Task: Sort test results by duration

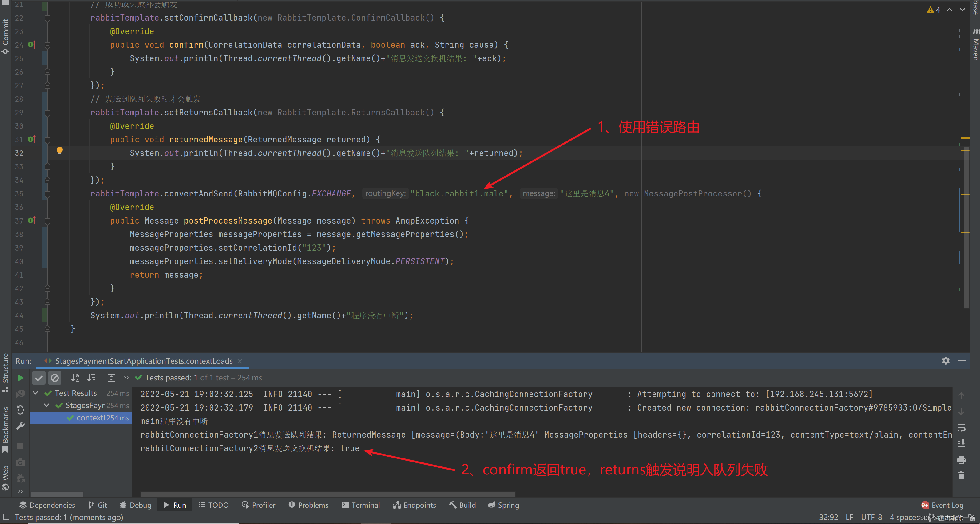Action: [x=91, y=378]
